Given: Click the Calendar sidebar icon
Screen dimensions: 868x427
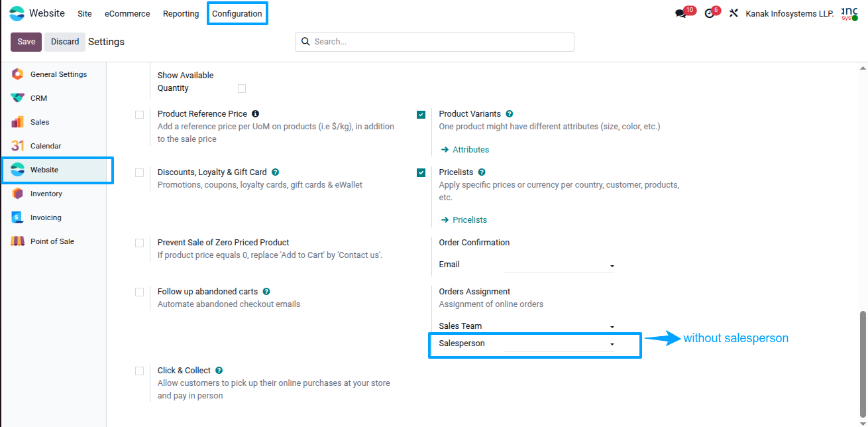Looking at the screenshot, I should click(x=18, y=146).
